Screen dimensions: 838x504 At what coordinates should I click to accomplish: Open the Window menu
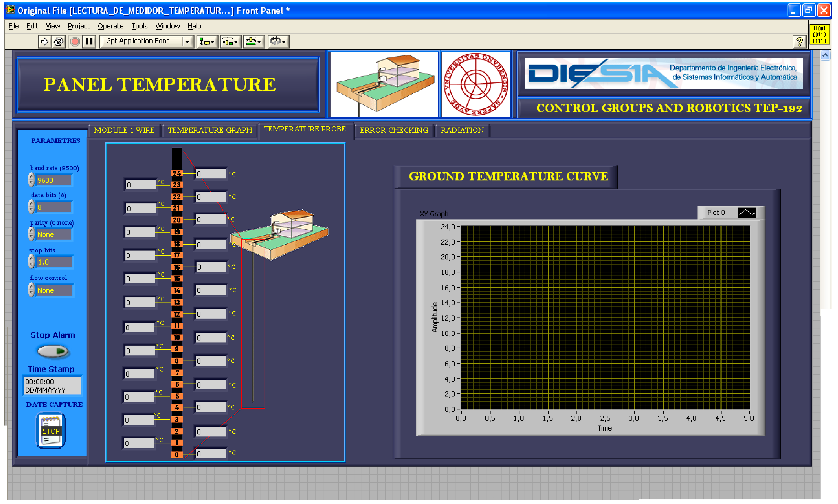point(167,26)
